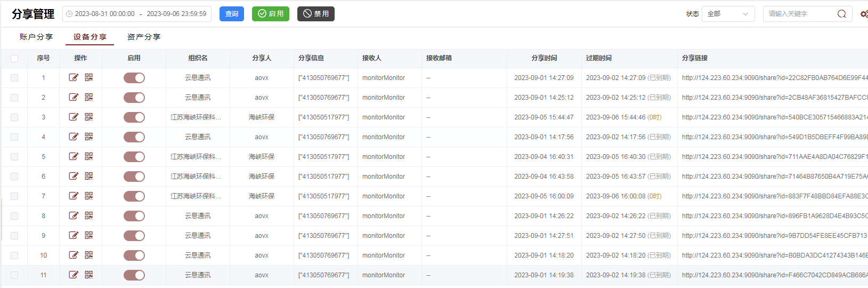
Task: Open the QR code for row 2
Action: coord(89,98)
